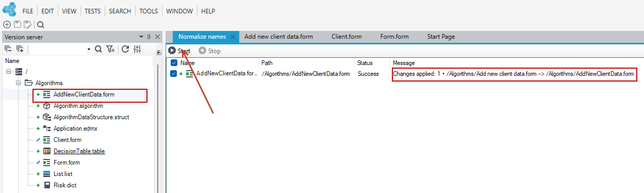Click the Risk.dict dictionary icon
This screenshot has height=193, width=644.
pyautogui.click(x=47, y=185)
